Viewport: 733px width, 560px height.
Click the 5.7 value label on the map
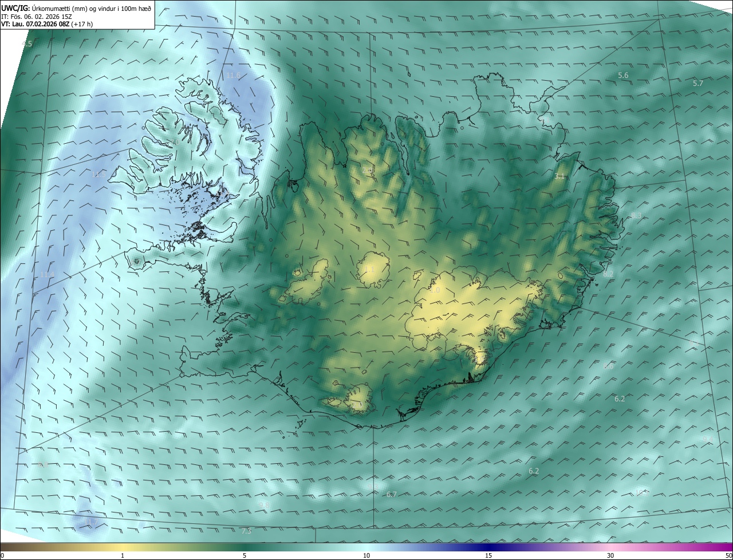click(x=697, y=84)
